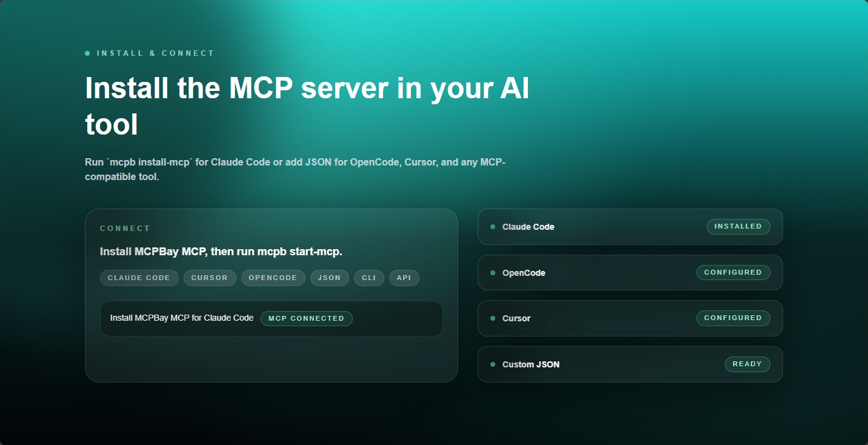Image resolution: width=868 pixels, height=445 pixels.
Task: Click the green dot beside Custom JSON
Action: point(493,364)
